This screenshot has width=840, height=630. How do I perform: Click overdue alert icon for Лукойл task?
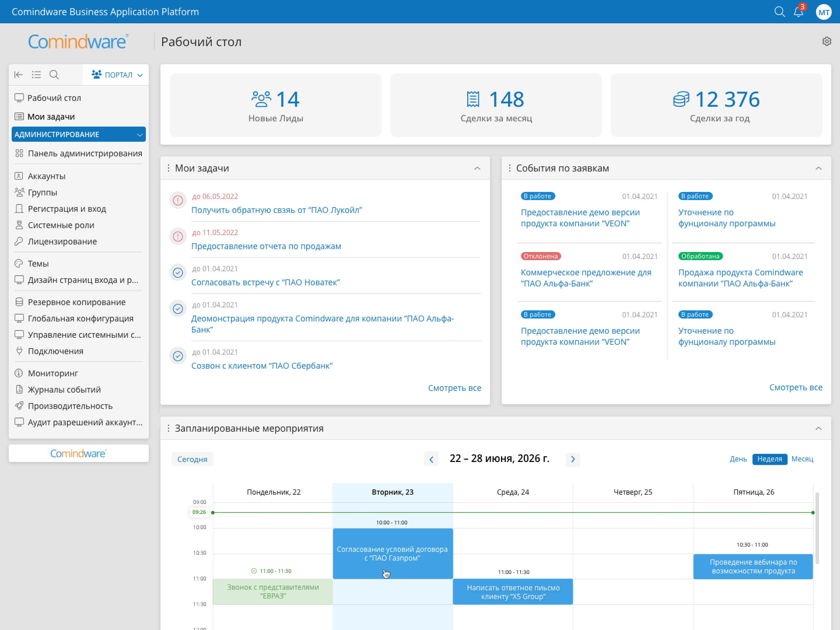click(x=178, y=200)
